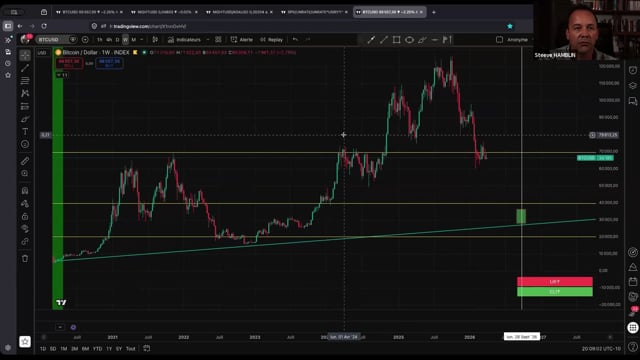Start bar Replay mode
The width and height of the screenshot is (640, 360).
(x=271, y=40)
